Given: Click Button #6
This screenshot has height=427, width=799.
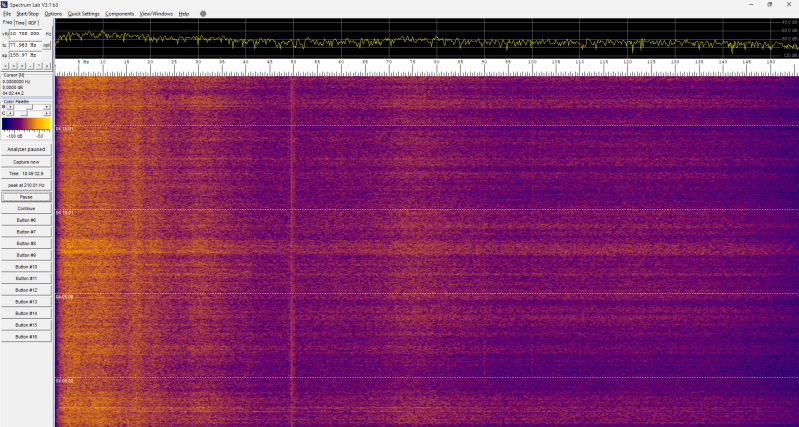Looking at the screenshot, I should pyautogui.click(x=26, y=220).
